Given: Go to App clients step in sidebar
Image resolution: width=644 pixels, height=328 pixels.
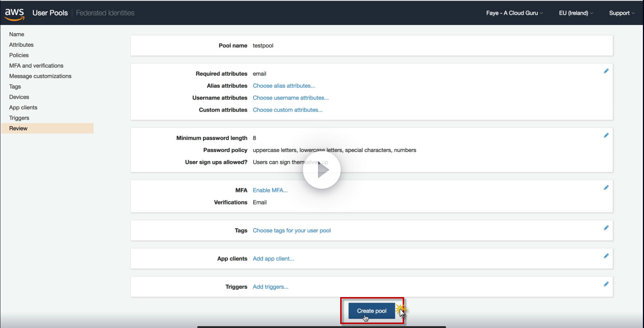Looking at the screenshot, I should coord(23,108).
